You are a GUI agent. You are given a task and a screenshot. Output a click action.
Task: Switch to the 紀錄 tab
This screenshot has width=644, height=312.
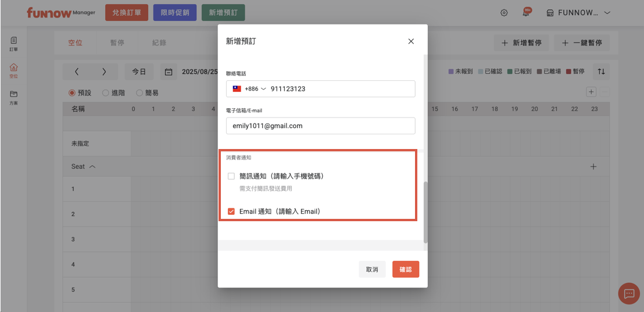[159, 42]
